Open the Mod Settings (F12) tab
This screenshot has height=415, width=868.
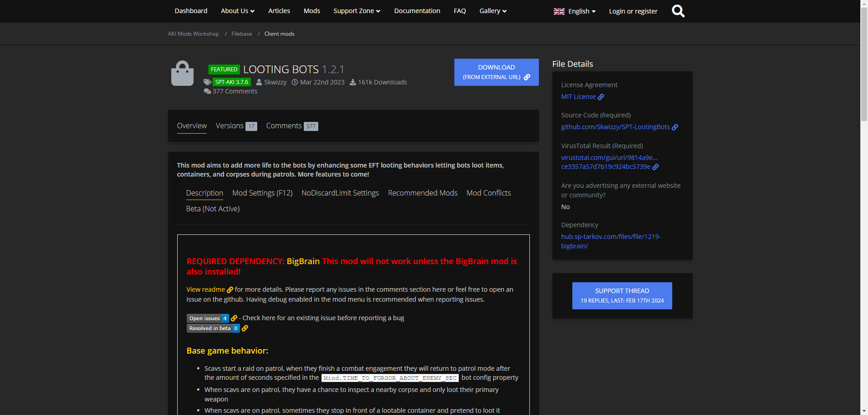[262, 193]
